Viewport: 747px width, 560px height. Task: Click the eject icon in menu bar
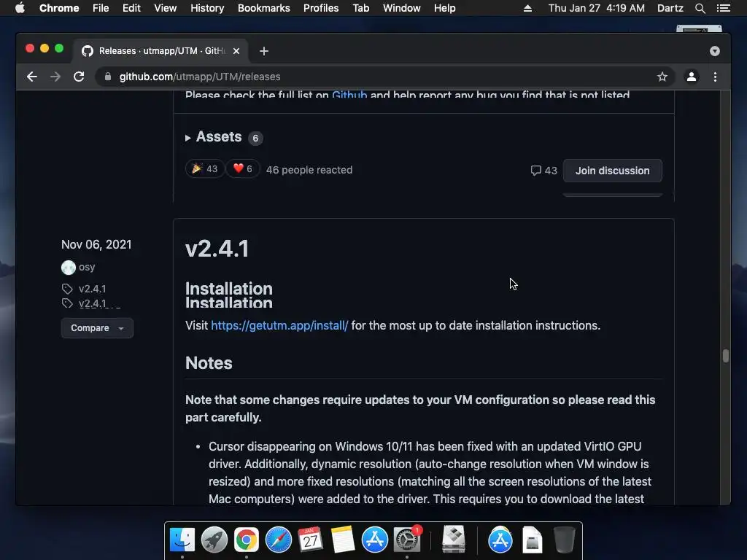[x=527, y=8]
